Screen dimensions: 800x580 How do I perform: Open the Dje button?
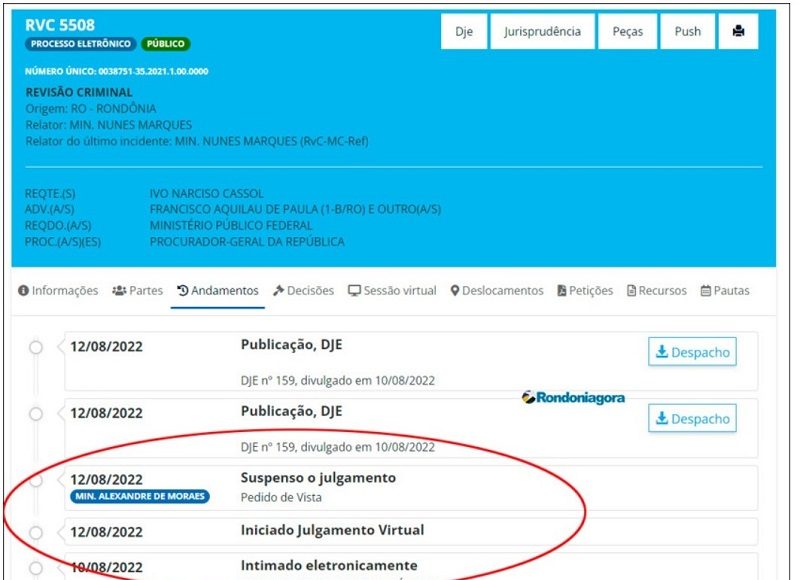point(464,32)
